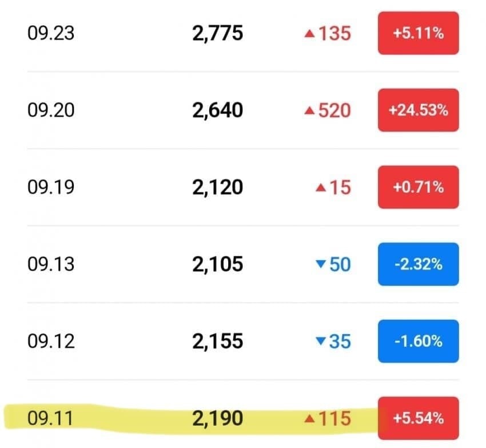Tap the 2,155 price on 09.12

pyautogui.click(x=217, y=341)
